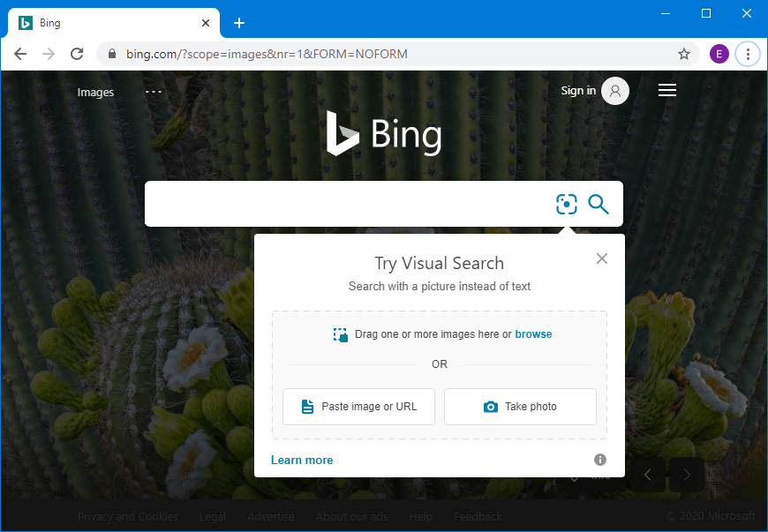Click the browse link
This screenshot has width=768, height=532.
click(x=533, y=333)
